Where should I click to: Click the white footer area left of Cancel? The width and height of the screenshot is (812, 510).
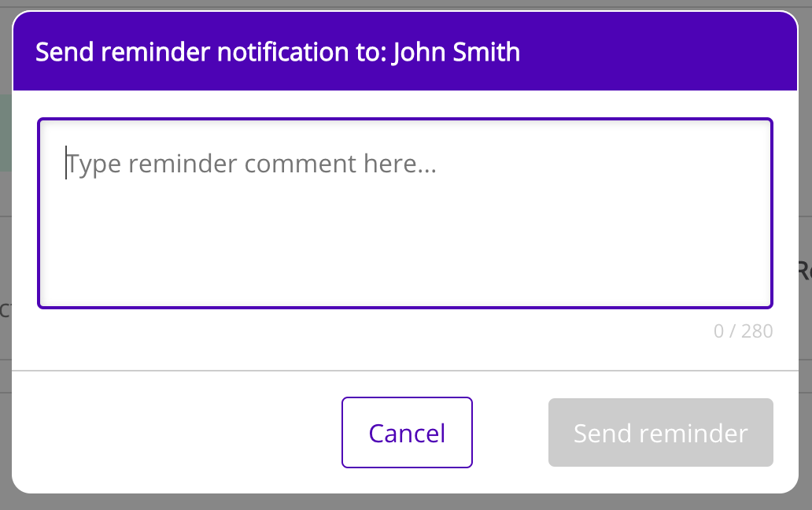click(x=173, y=433)
